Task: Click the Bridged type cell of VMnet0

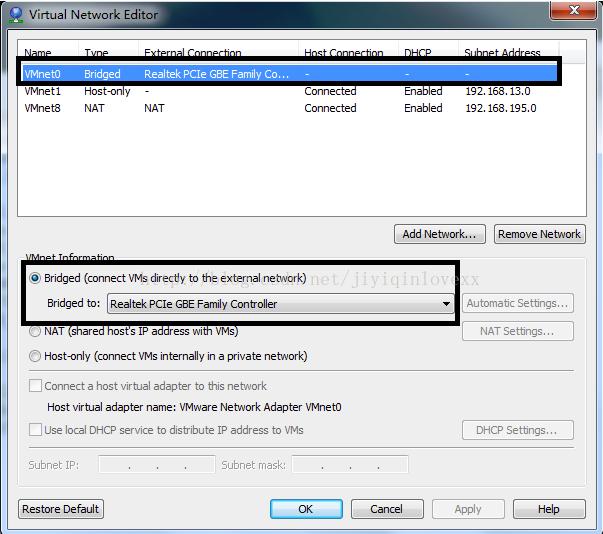Action: click(102, 74)
